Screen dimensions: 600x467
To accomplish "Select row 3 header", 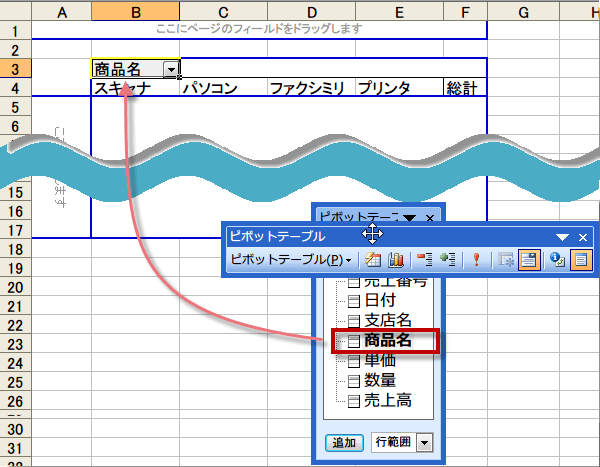I will point(15,69).
